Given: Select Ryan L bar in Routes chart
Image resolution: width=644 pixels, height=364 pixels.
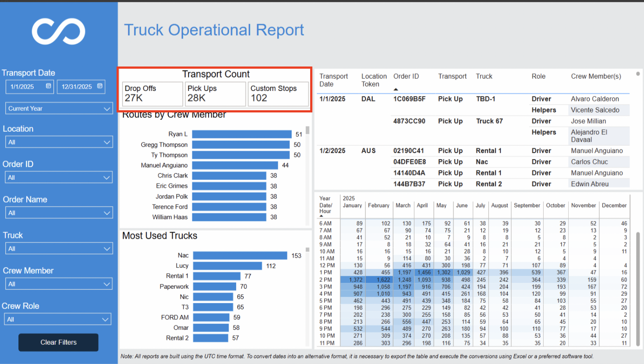Looking at the screenshot, I should pyautogui.click(x=242, y=134).
